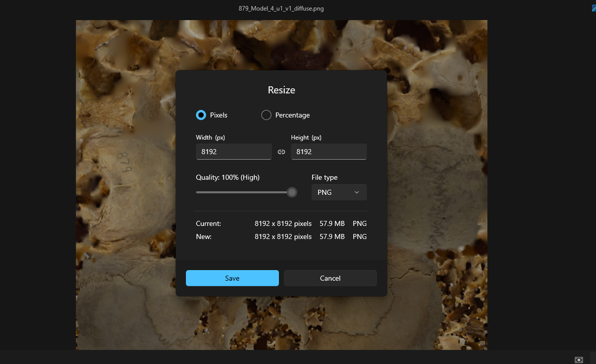The width and height of the screenshot is (596, 364).
Task: Click the blue app icon at top-right corner
Action: [x=593, y=8]
